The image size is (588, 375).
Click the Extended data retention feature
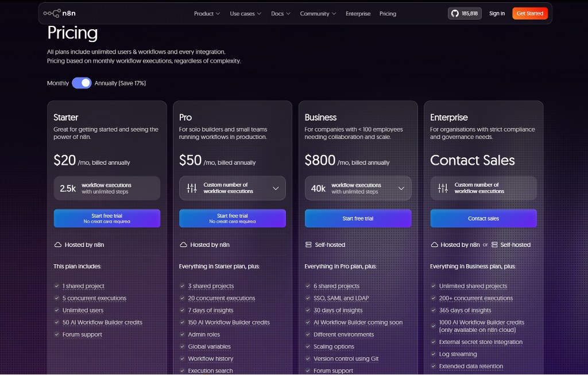click(x=471, y=366)
